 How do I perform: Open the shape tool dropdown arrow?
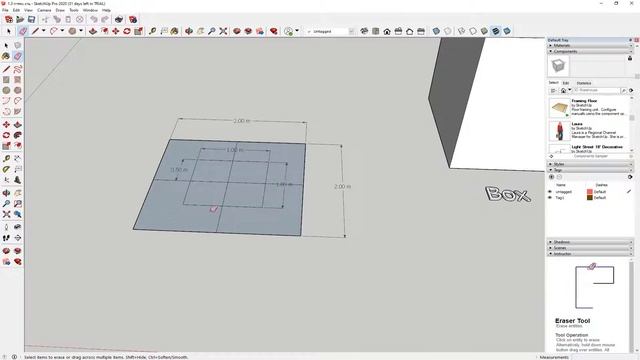(81, 31)
